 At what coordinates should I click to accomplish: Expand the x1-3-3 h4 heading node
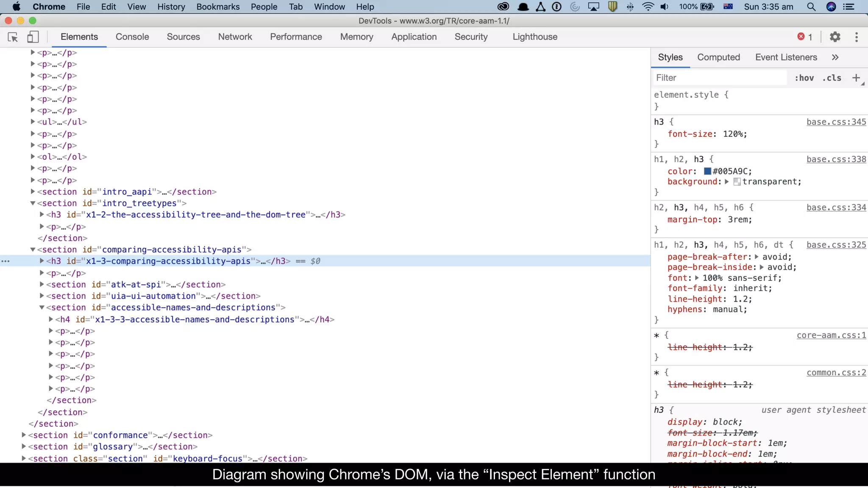pos(51,319)
